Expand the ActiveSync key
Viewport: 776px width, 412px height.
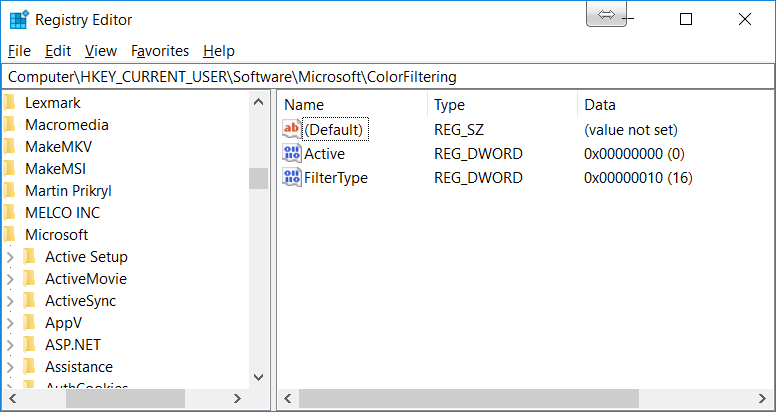(x=10, y=301)
